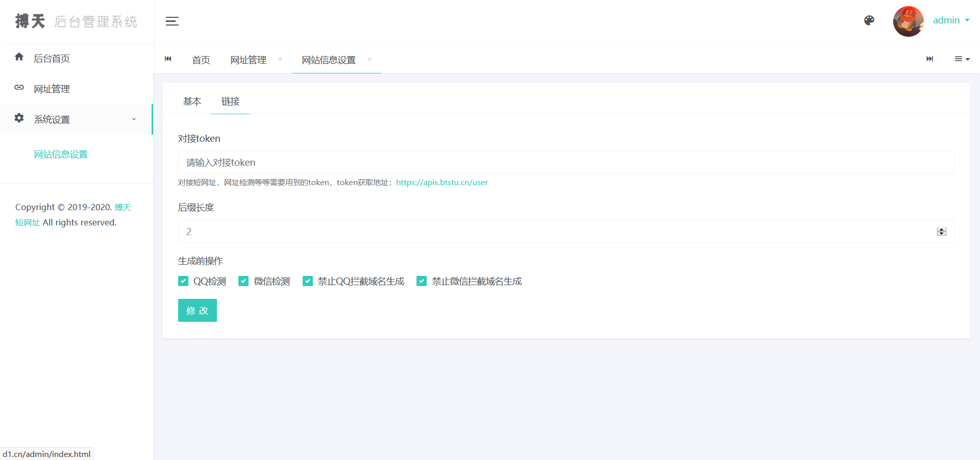Screen dimensions: 980x460
Task: Open 网址管理 in the sidebar
Action: coord(52,89)
